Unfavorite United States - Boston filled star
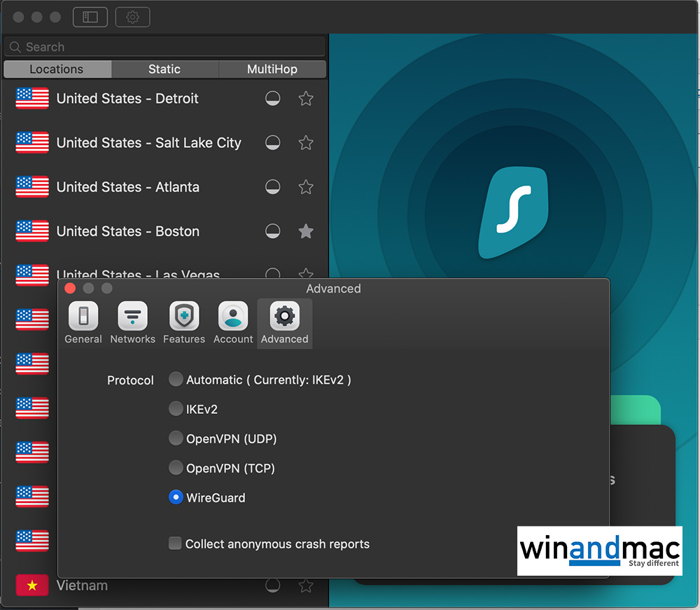Viewport: 700px width, 610px height. (306, 231)
